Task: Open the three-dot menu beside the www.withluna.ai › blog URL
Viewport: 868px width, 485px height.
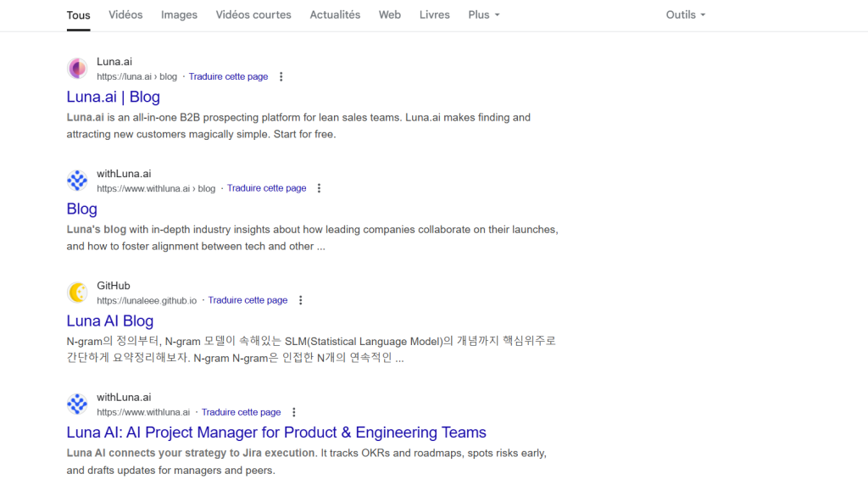Action: [320, 189]
